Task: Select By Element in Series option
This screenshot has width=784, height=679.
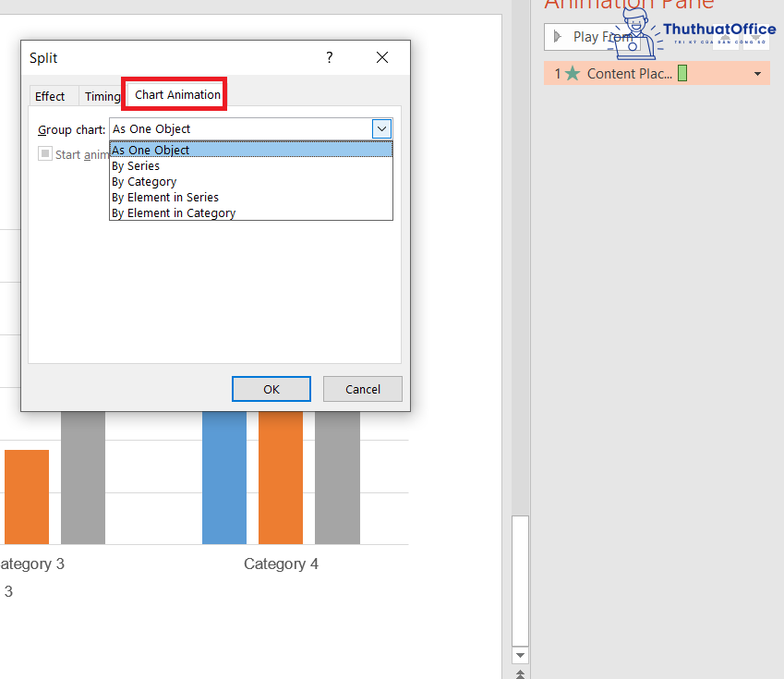Action: point(165,198)
